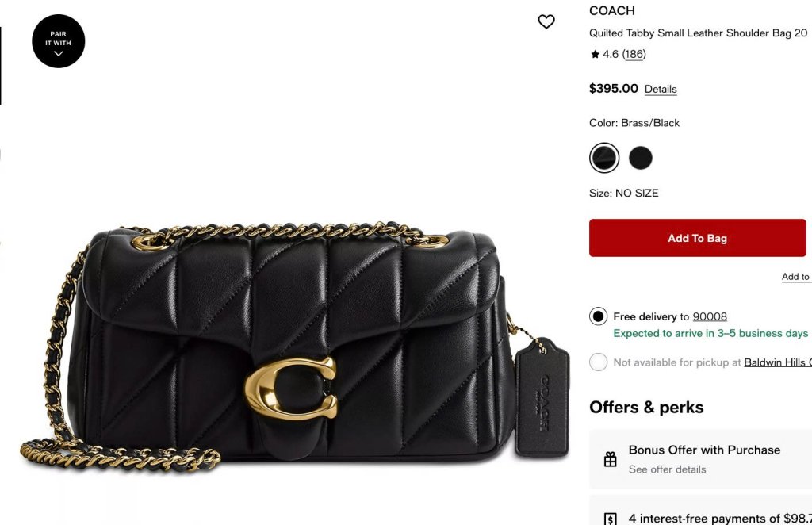Click the Pair It With circle button

[x=59, y=41]
